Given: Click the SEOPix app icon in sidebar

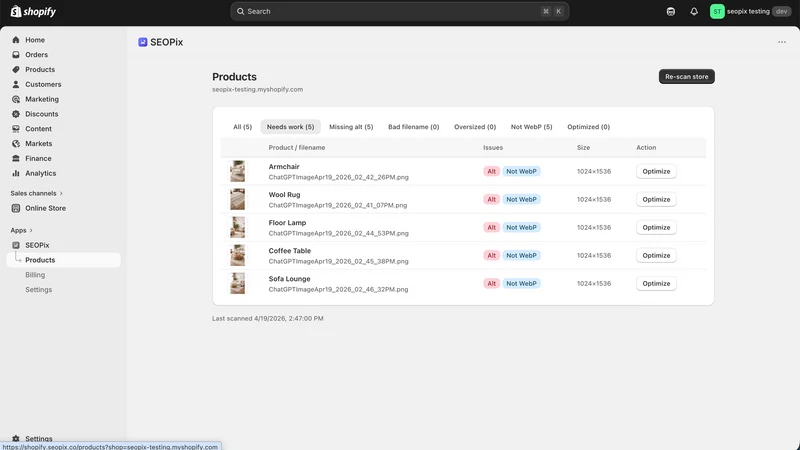Looking at the screenshot, I should pyautogui.click(x=16, y=245).
